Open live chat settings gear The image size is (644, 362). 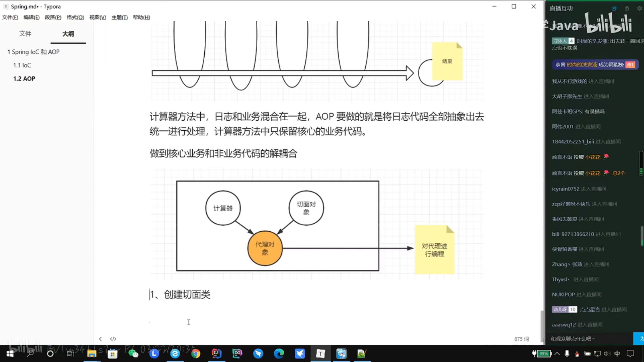point(639,9)
